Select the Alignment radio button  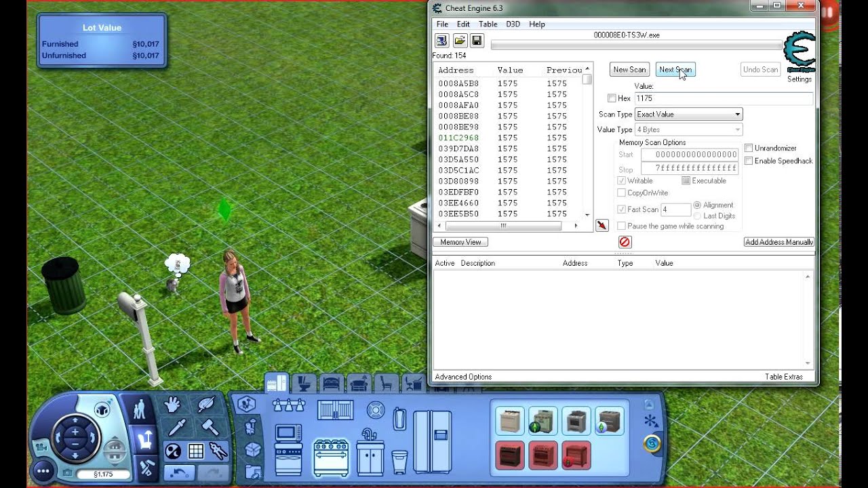coord(697,205)
